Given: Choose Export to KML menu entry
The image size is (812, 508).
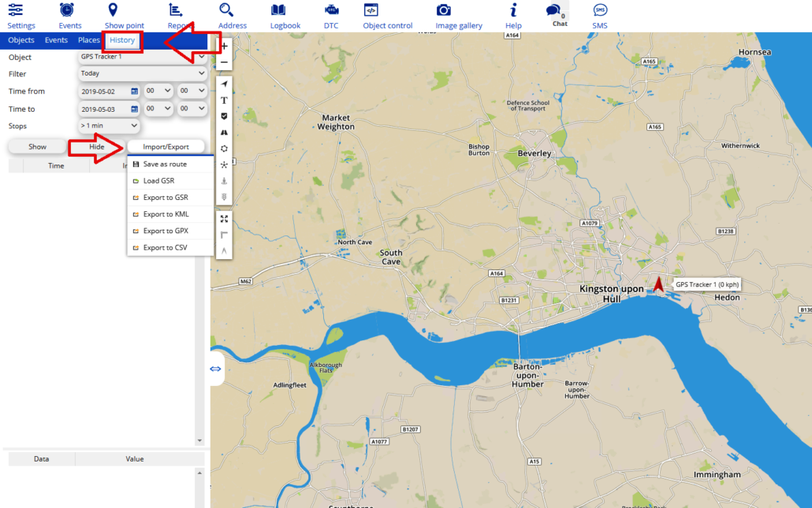Looking at the screenshot, I should click(170, 214).
